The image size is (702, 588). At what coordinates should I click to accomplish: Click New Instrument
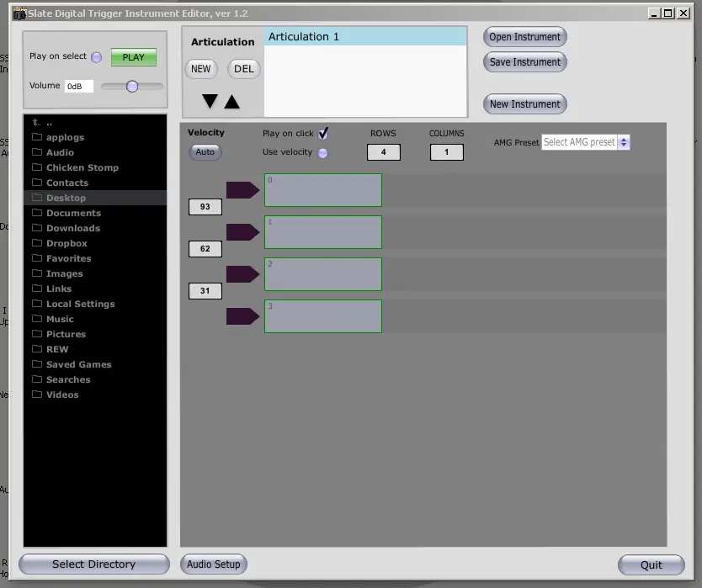coord(524,103)
